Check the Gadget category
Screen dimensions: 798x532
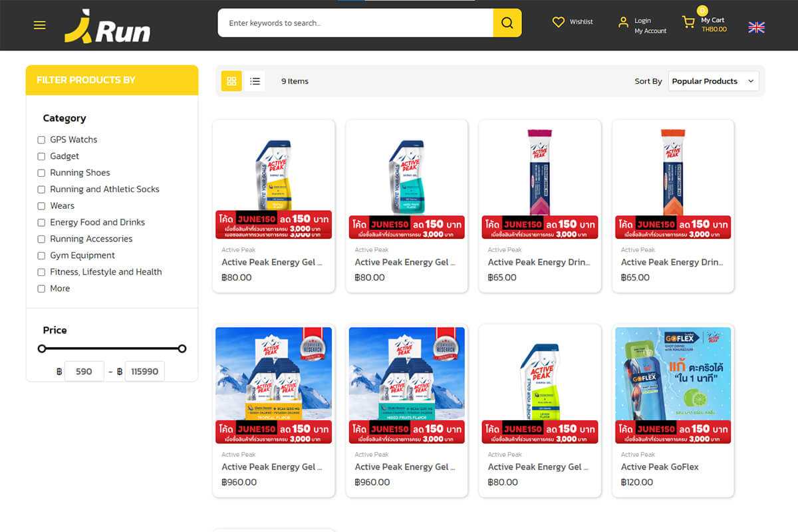[x=41, y=156]
